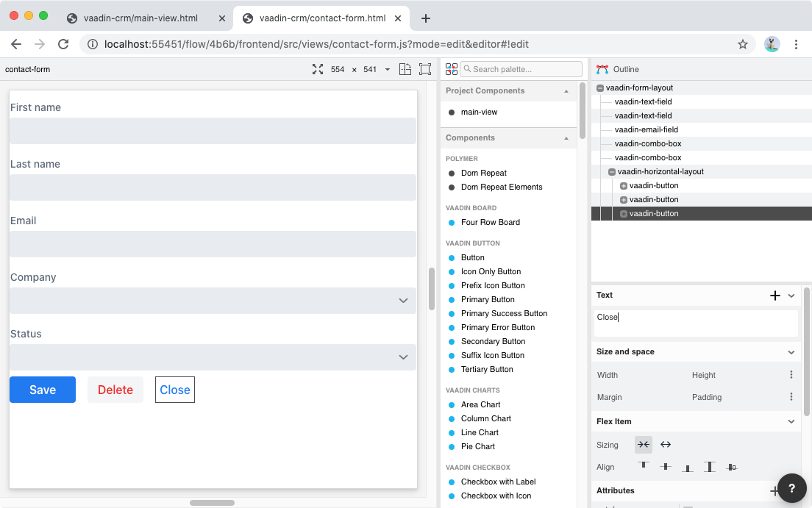812x508 pixels.
Task: Select the align center icon in Flex Item
Action: click(x=666, y=467)
